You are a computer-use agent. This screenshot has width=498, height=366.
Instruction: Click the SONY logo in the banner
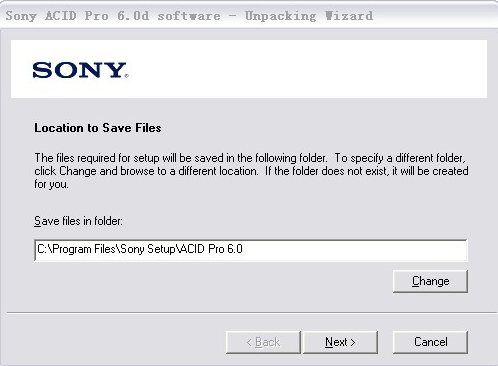(x=80, y=70)
